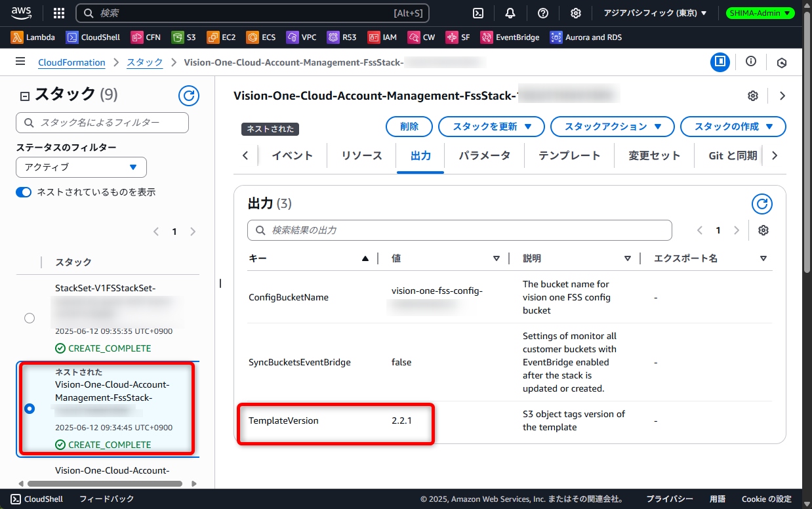This screenshot has width=812, height=509.
Task: Open S3 service shortcut
Action: point(184,37)
